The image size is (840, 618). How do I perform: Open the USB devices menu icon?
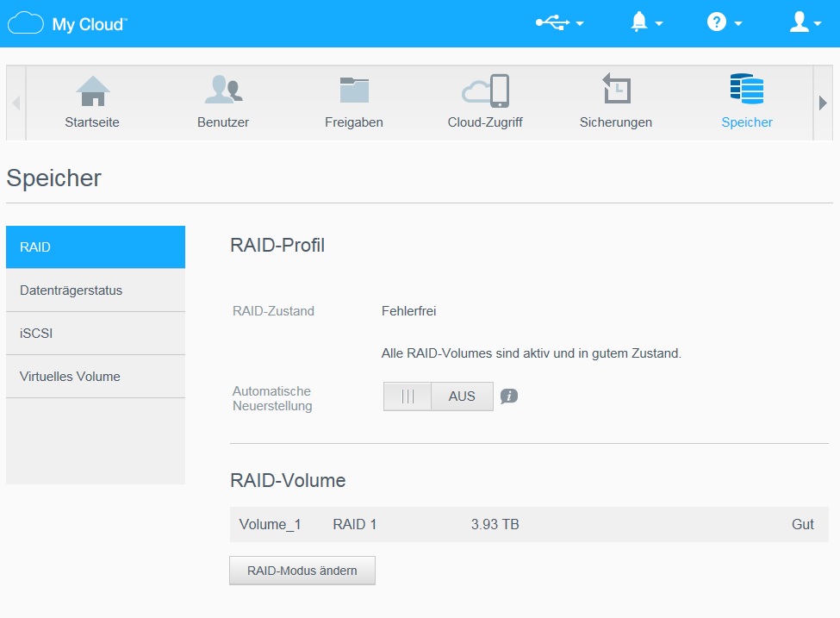tap(553, 22)
